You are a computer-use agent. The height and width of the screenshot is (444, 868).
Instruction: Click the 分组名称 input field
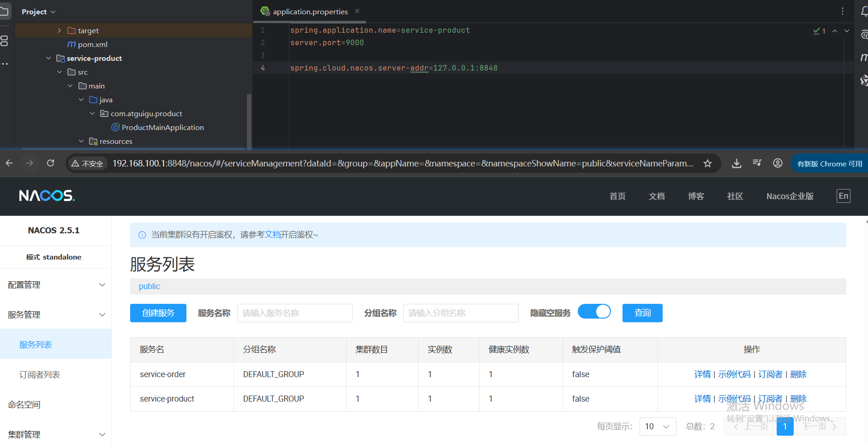point(461,313)
